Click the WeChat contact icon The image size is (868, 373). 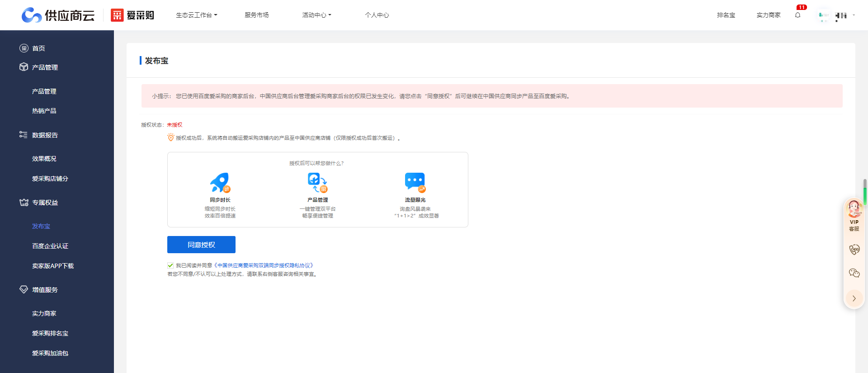[x=854, y=273]
